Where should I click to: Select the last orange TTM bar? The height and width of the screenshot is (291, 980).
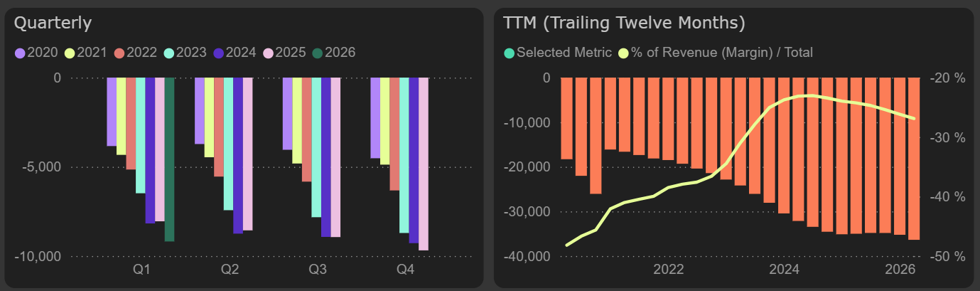[914, 159]
